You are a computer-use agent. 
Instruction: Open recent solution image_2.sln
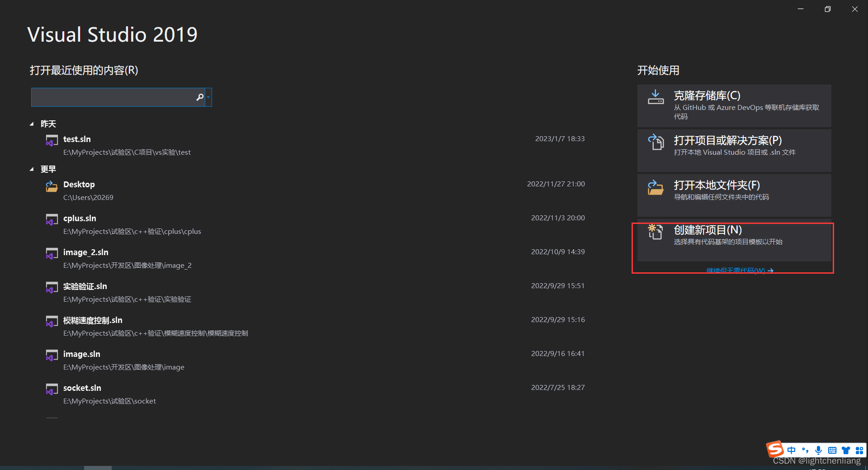click(315, 258)
